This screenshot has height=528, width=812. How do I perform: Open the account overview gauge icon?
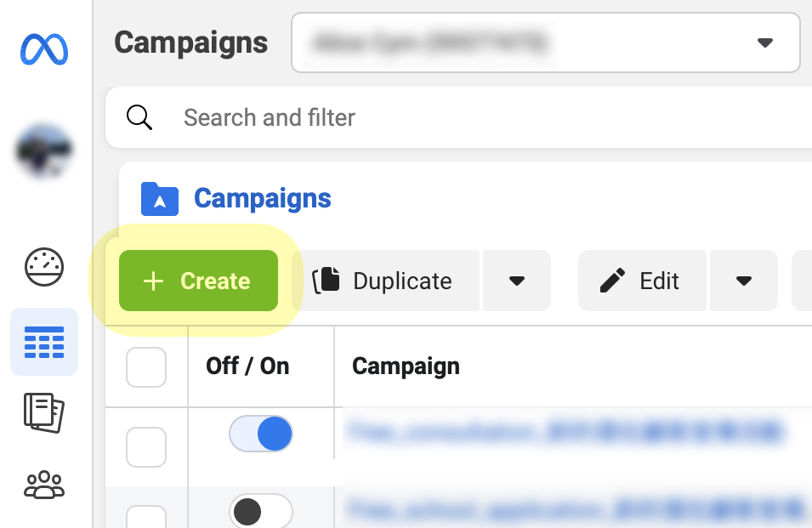pos(44,268)
